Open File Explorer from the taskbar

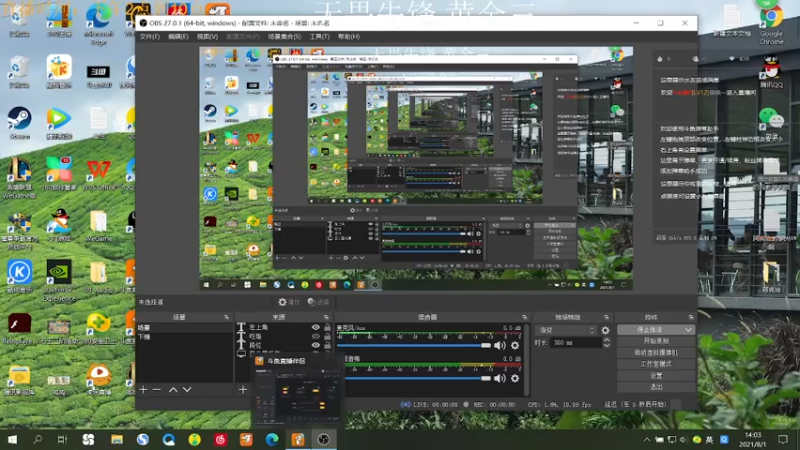(x=117, y=439)
